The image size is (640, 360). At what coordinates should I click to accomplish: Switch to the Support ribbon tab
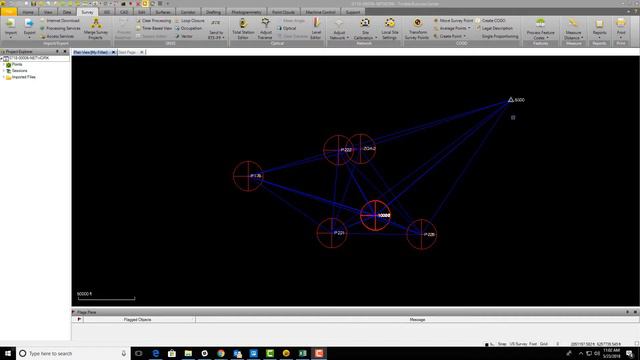(x=353, y=12)
